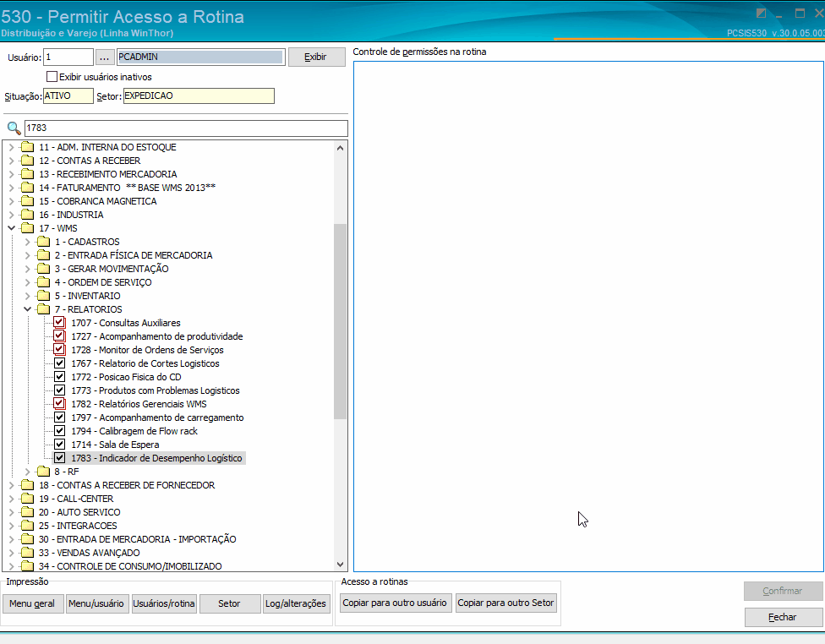Screen dimensions: 825x644
Task: Click folder icon of 16 - INDUSTRIA
Action: click(27, 215)
